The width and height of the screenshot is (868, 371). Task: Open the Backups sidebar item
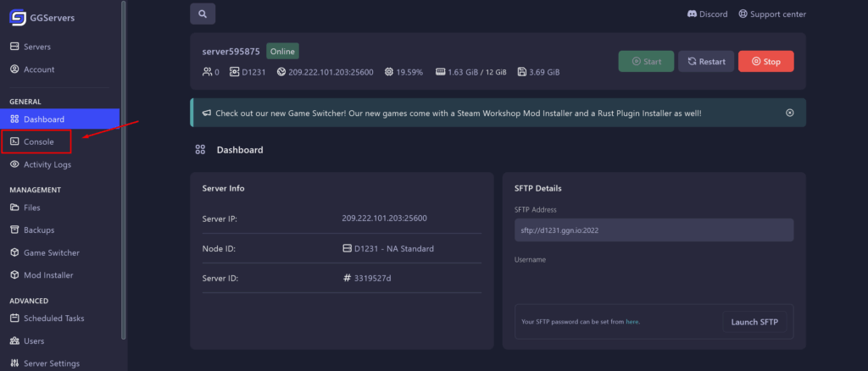click(38, 230)
